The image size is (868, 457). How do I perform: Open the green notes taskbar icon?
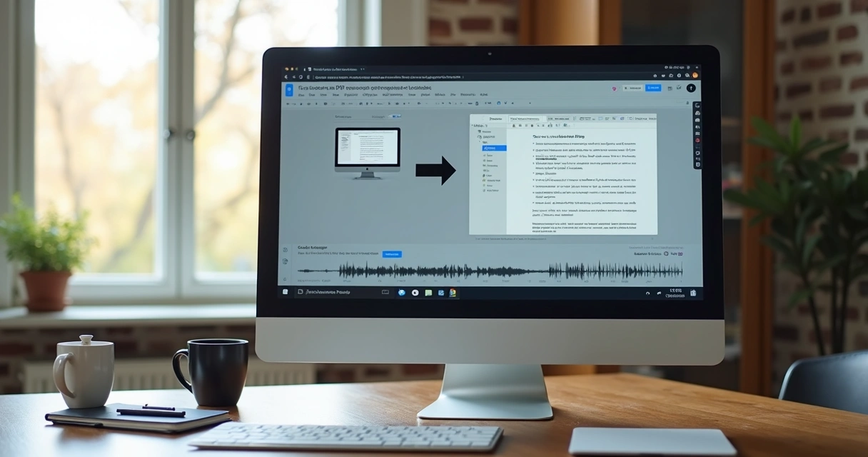[428, 293]
